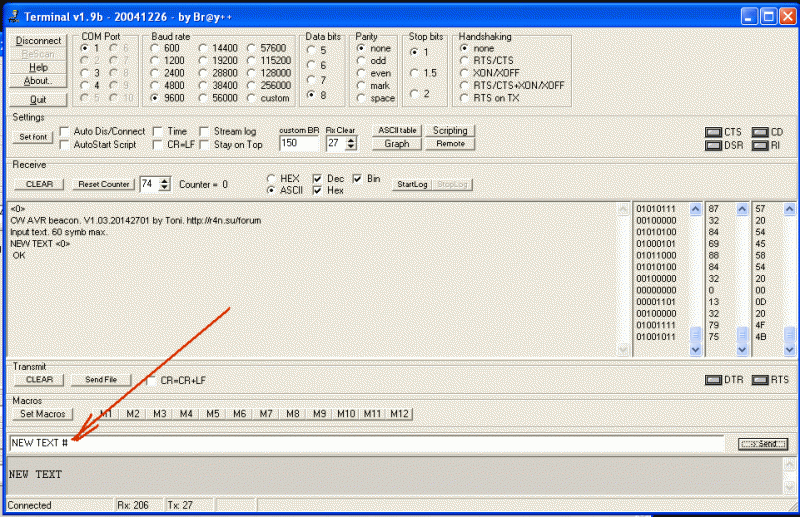Open the ASCII table

point(396,130)
